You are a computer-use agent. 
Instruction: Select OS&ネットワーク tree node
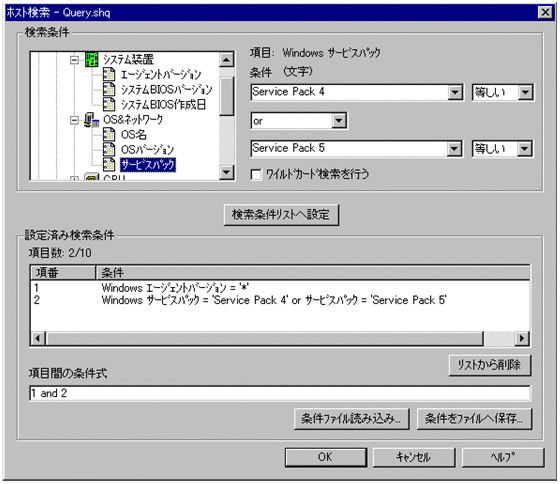pos(133,120)
